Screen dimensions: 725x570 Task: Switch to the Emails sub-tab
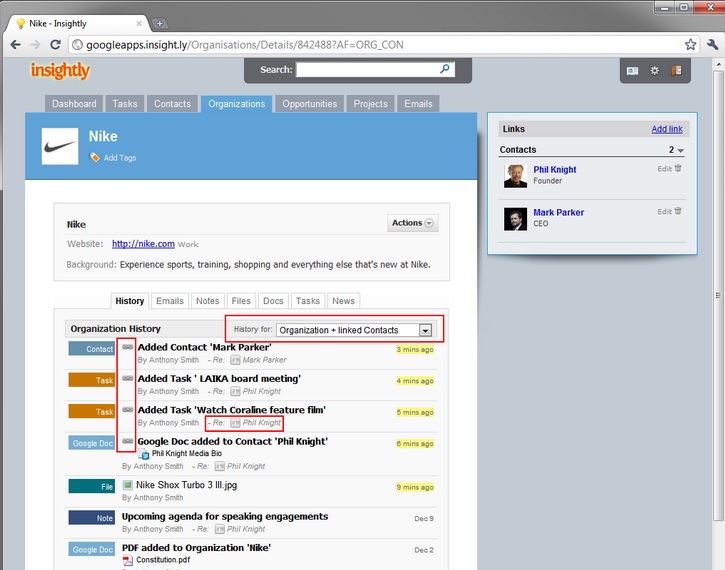click(170, 301)
